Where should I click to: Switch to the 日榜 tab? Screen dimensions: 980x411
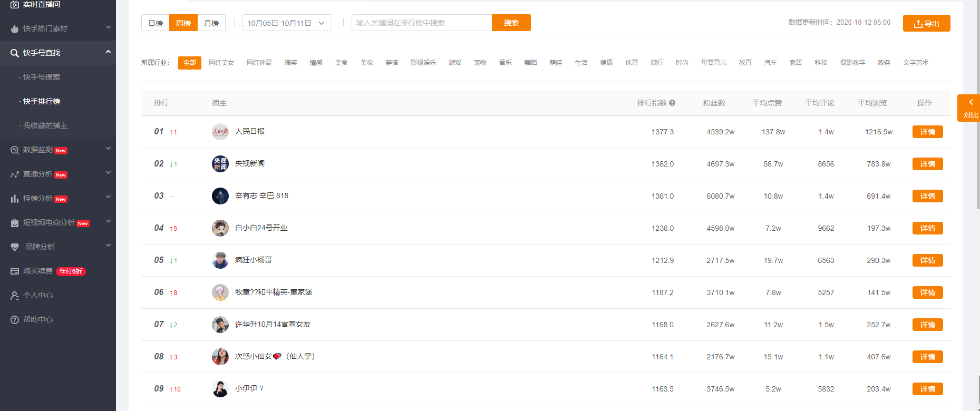[x=156, y=23]
